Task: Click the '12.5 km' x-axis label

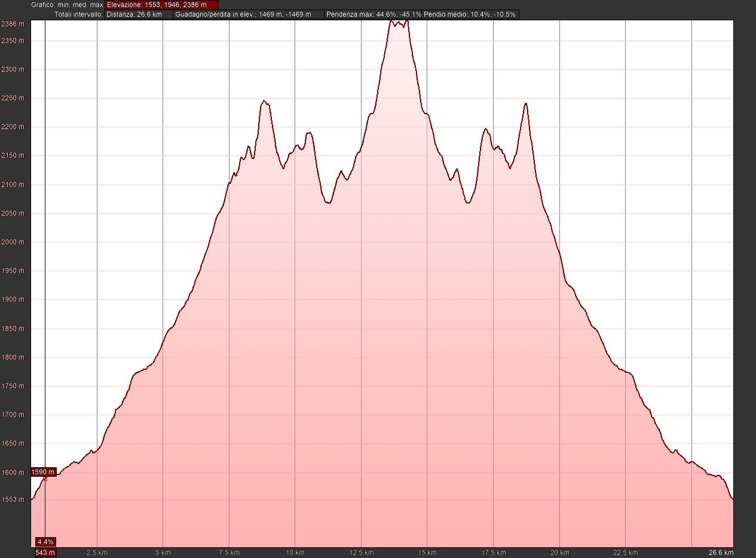Action: [361, 553]
